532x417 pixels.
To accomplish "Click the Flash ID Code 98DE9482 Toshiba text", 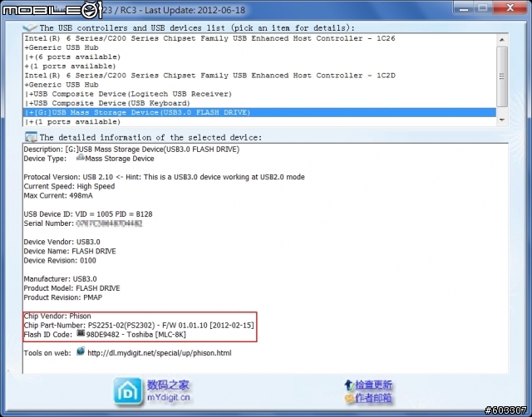I will click(x=136, y=335).
